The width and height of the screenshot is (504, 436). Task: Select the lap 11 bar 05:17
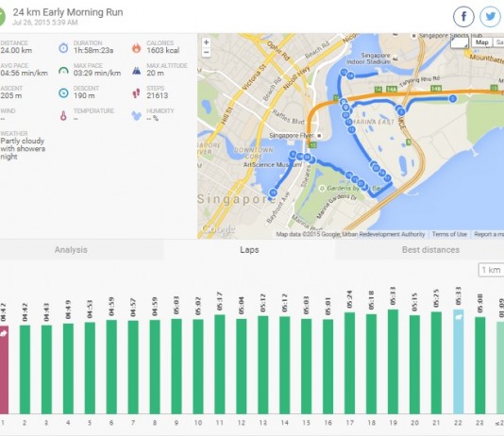tap(220, 364)
